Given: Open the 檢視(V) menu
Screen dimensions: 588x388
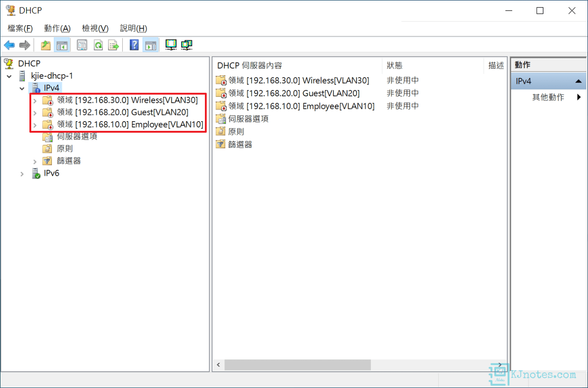Looking at the screenshot, I should pos(95,28).
